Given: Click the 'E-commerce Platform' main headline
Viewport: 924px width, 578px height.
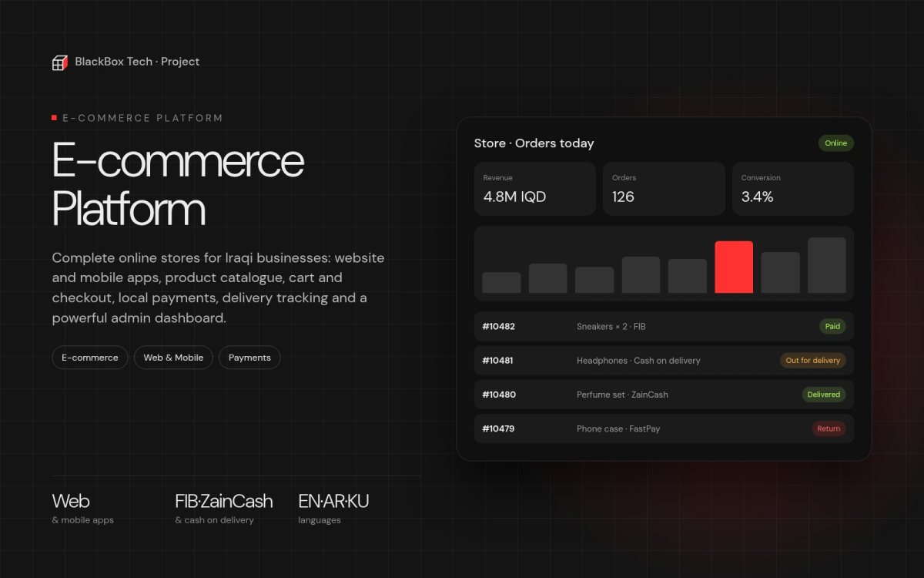Looking at the screenshot, I should [178, 183].
